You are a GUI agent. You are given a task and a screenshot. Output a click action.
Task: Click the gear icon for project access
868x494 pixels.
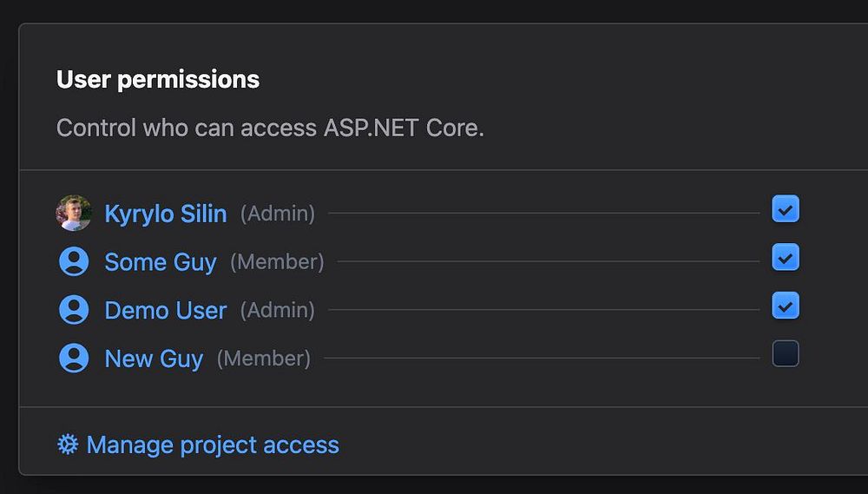[x=68, y=445]
